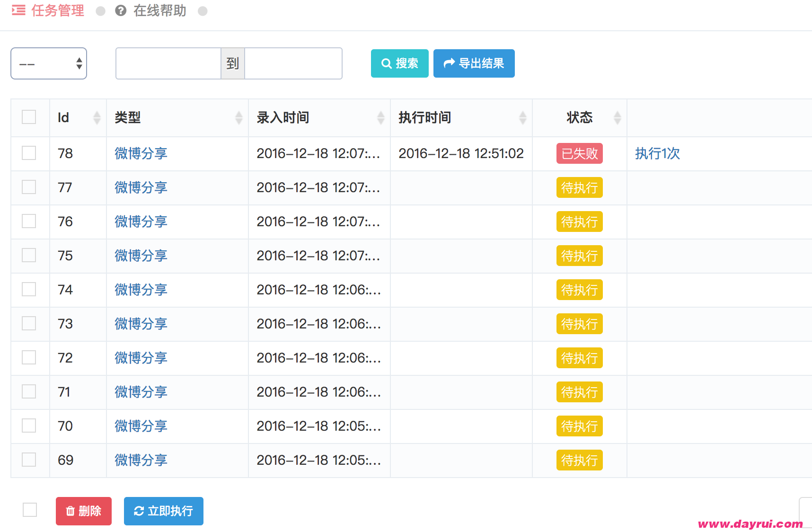Check the row with Id 70
Viewport: 812px width, 532px height.
tap(29, 426)
